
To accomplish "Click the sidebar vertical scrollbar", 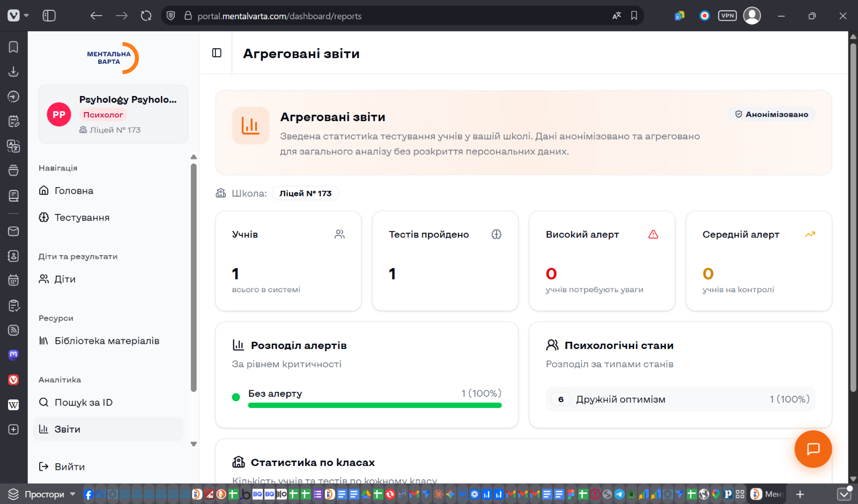I will pyautogui.click(x=194, y=277).
